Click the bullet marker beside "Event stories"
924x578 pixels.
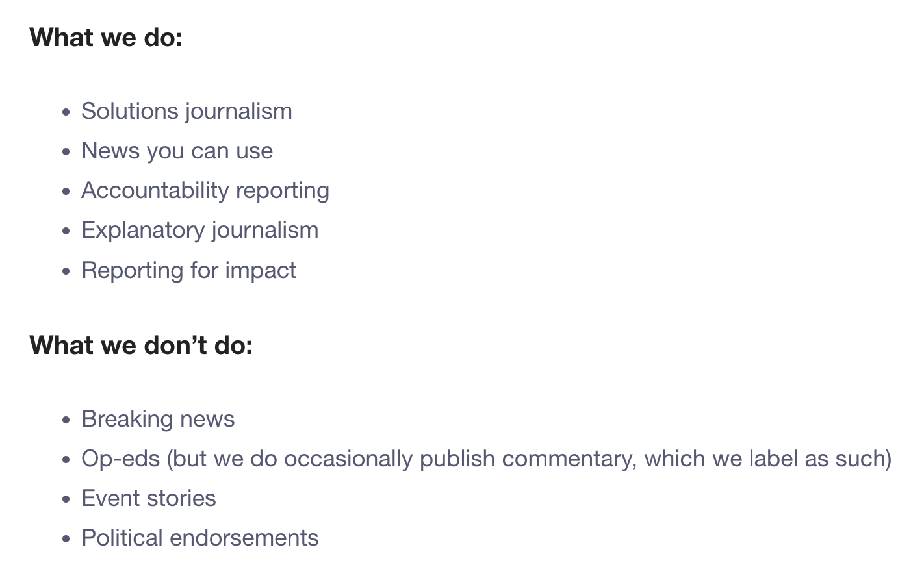tap(66, 499)
